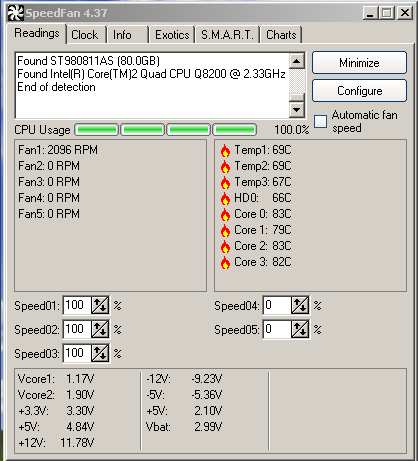Click the flame icon next to Core 0

pos(225,214)
